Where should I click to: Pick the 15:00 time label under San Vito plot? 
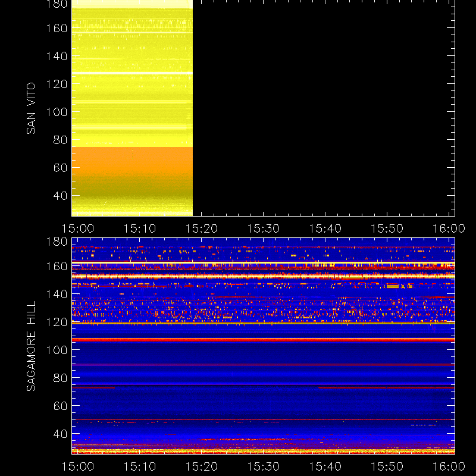78,228
